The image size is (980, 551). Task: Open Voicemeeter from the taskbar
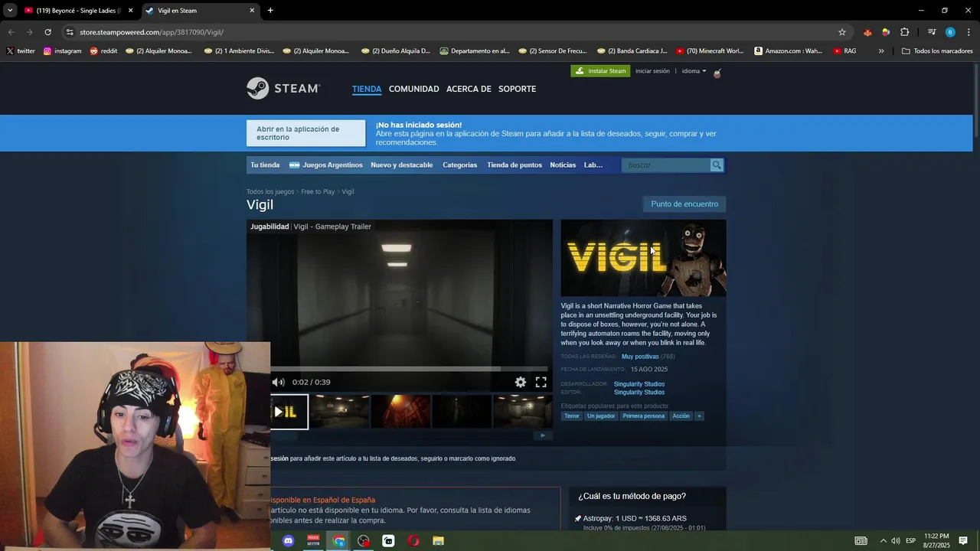[313, 541]
